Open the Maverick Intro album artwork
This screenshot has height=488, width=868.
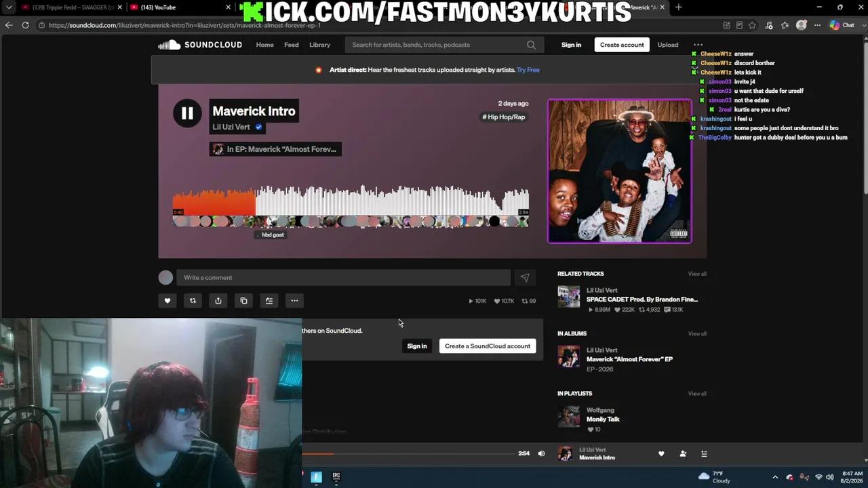620,171
